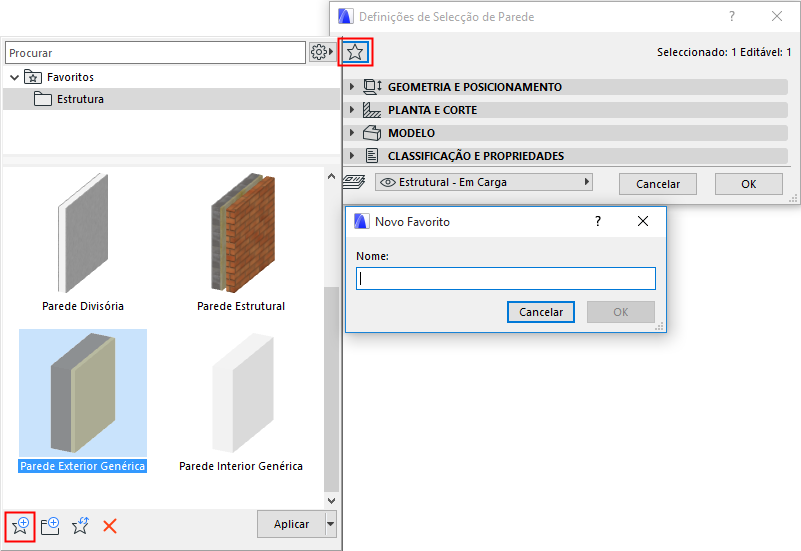Click the Redefine Favorite star icon

80,525
